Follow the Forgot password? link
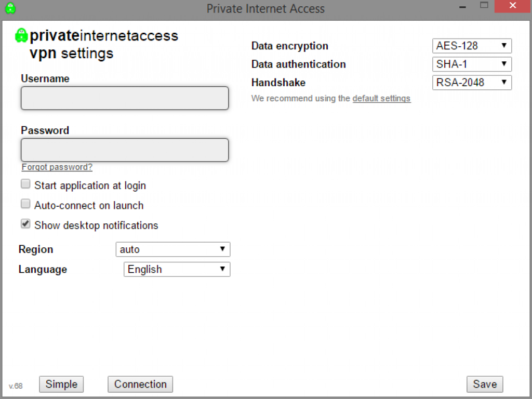This screenshot has width=532, height=399. pyautogui.click(x=57, y=167)
